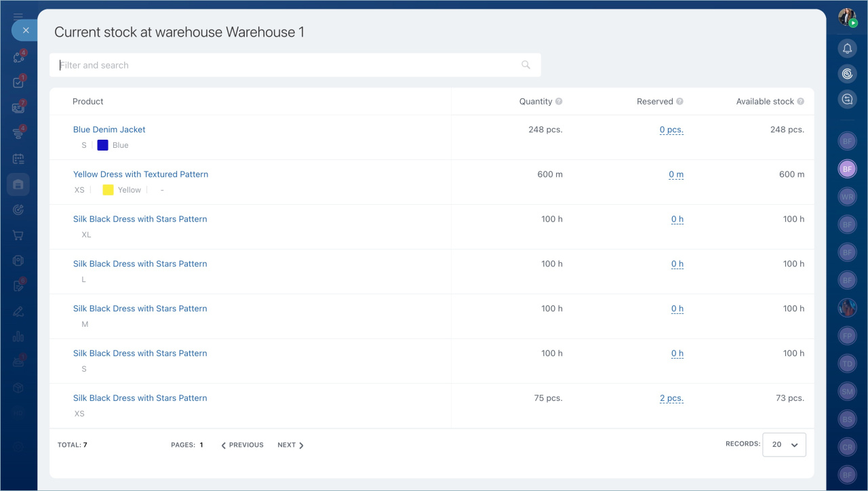The width and height of the screenshot is (868, 491).
Task: Open the shopping cart icon in sidebar
Action: pyautogui.click(x=18, y=235)
